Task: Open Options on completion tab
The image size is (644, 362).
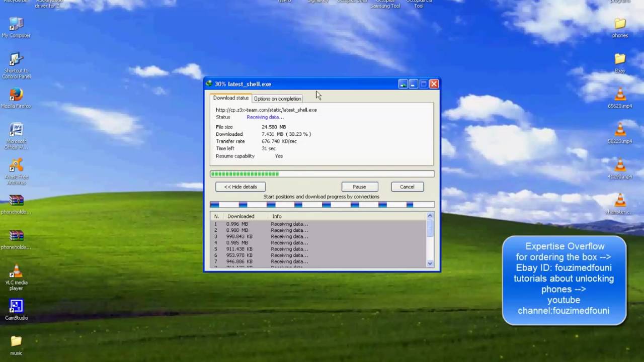Action: (x=277, y=99)
